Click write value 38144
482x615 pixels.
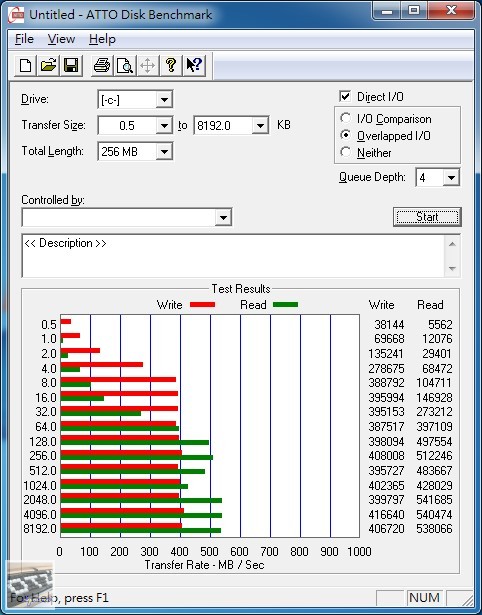coord(389,324)
